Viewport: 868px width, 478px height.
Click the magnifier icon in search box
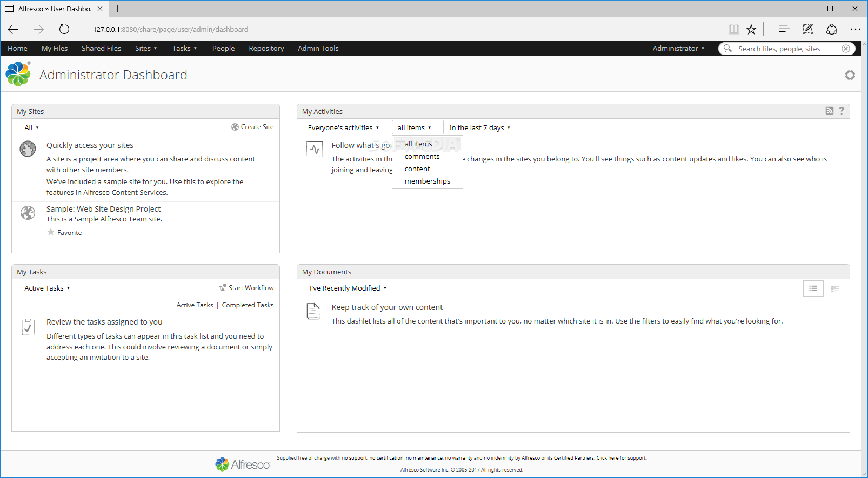pyautogui.click(x=727, y=49)
